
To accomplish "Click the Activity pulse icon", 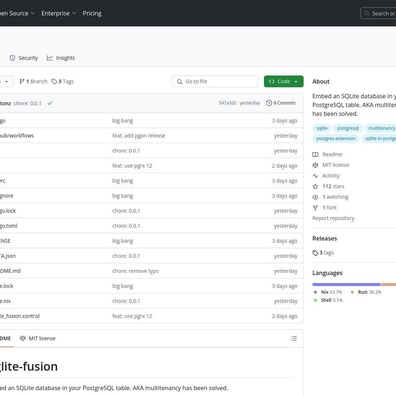I will click(x=315, y=176).
